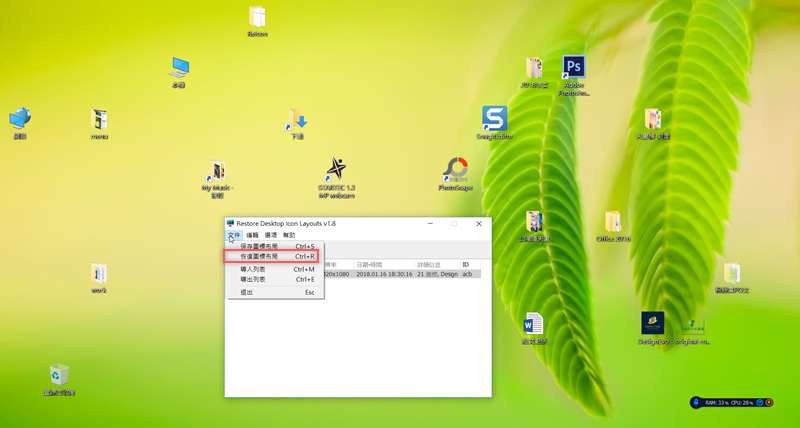Screen dimensions: 800x428
Task: Click the ID column header
Action: tap(470, 265)
